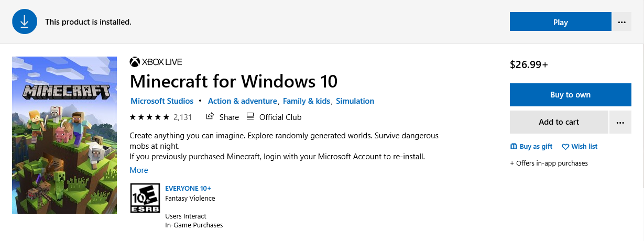The width and height of the screenshot is (644, 241).
Task: Open Microsoft Studios publisher link
Action: click(x=162, y=101)
